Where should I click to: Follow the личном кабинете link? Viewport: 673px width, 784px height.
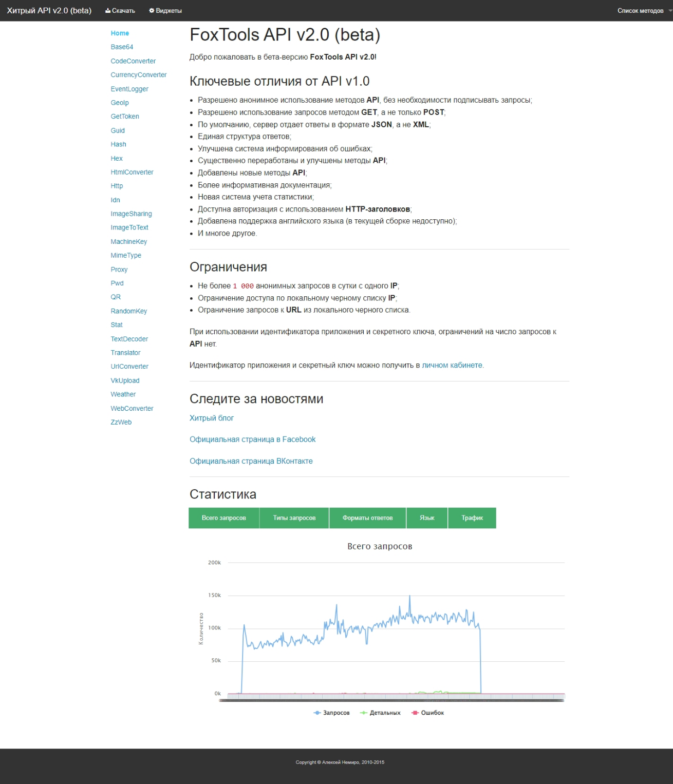(x=452, y=366)
